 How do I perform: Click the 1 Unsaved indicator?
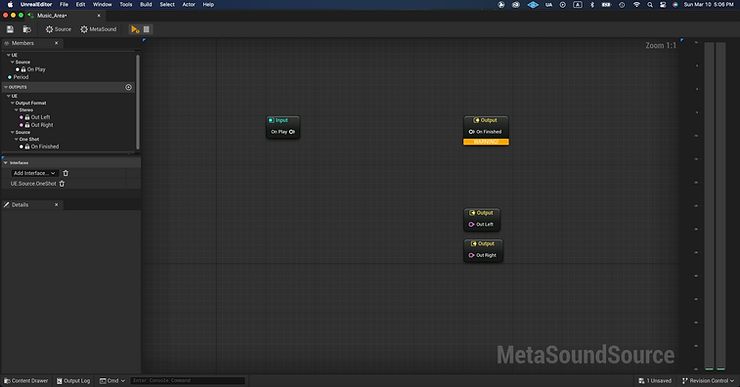click(x=655, y=381)
